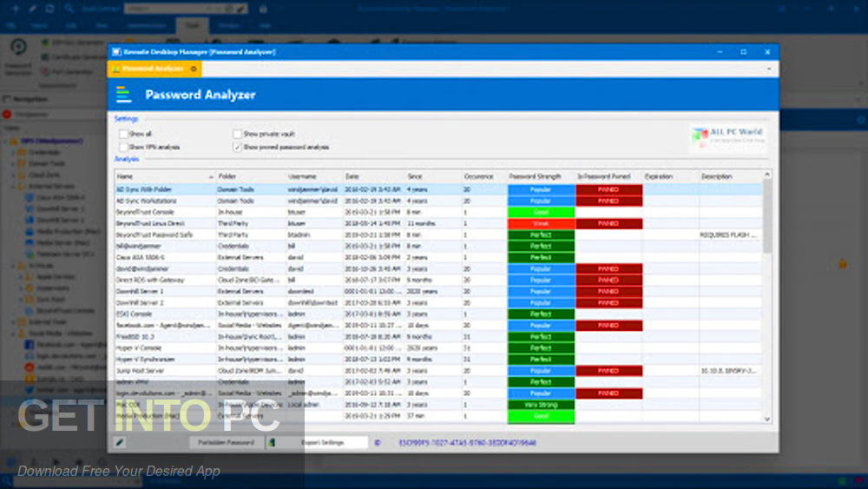Enable the Show private vault checkbox
868x489 pixels.
coord(237,134)
